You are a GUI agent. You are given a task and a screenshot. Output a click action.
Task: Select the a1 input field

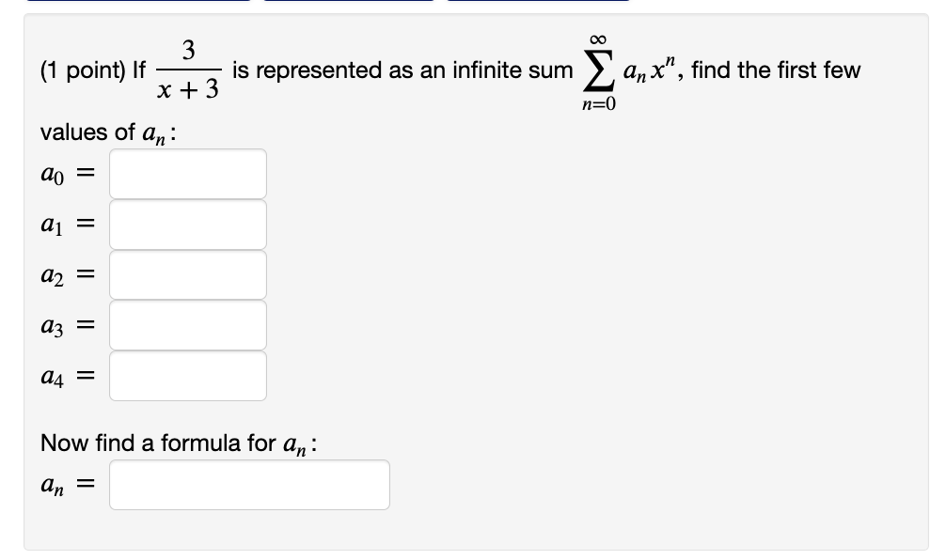[x=187, y=224]
